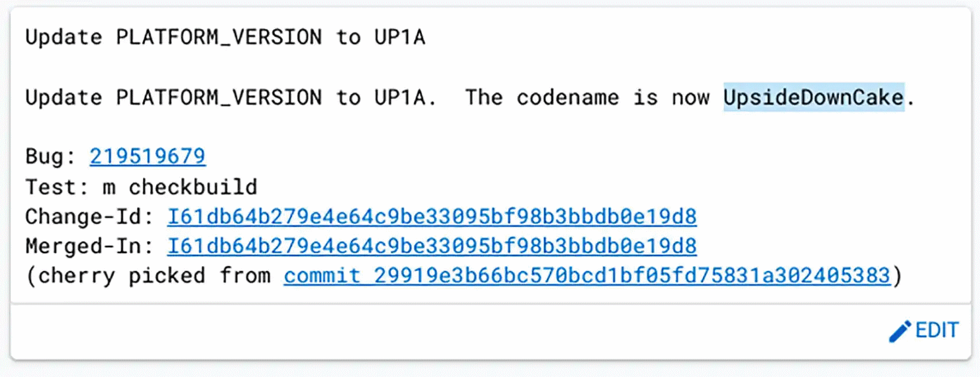Open the Change-Id hash link
The height and width of the screenshot is (377, 980).
(x=432, y=216)
